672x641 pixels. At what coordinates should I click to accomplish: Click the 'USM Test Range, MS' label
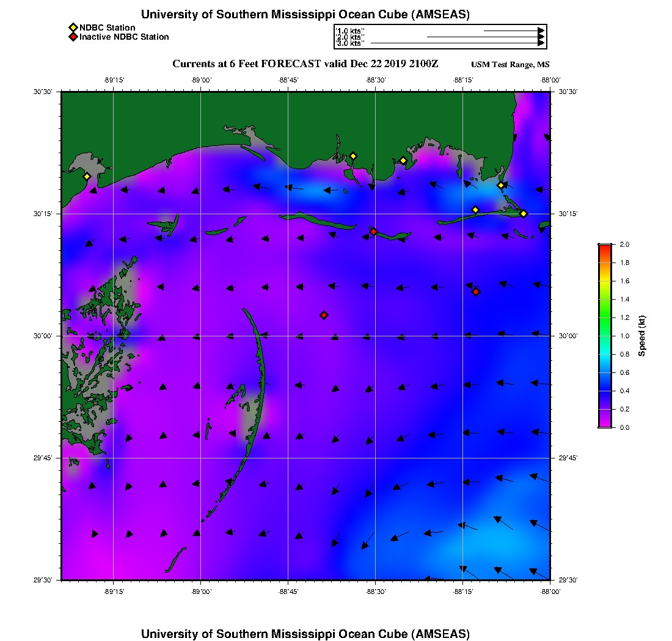510,65
